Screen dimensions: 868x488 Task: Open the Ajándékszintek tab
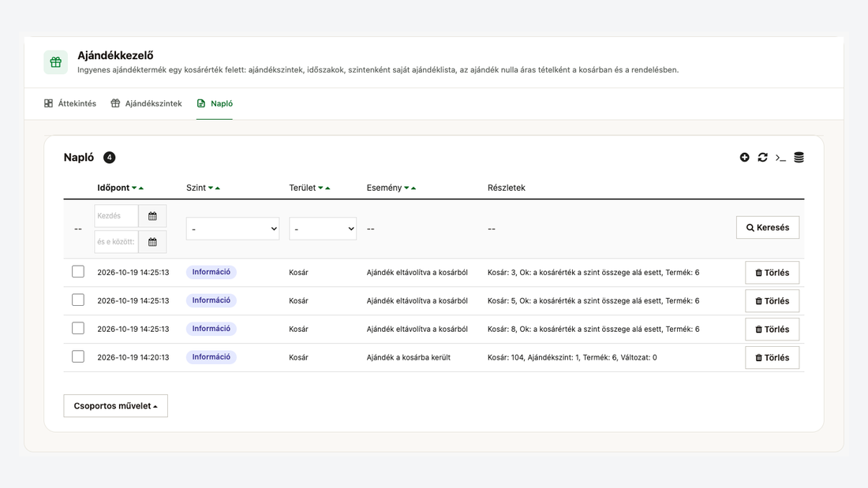click(146, 103)
